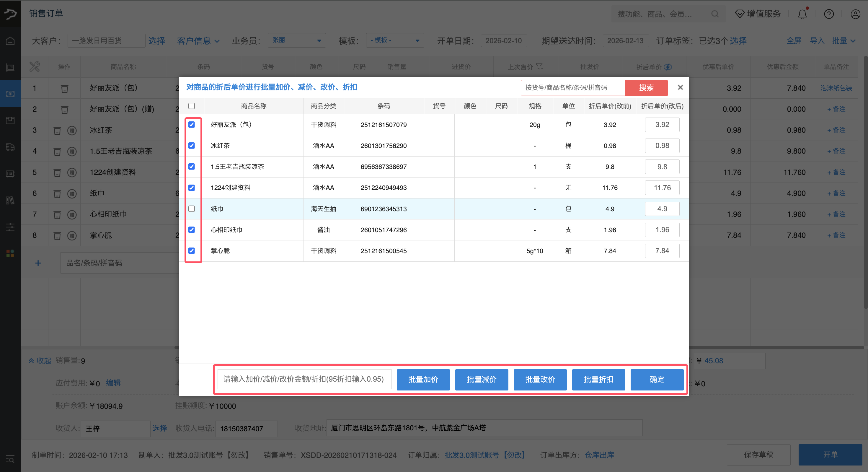Open the user account profile icon

point(855,14)
